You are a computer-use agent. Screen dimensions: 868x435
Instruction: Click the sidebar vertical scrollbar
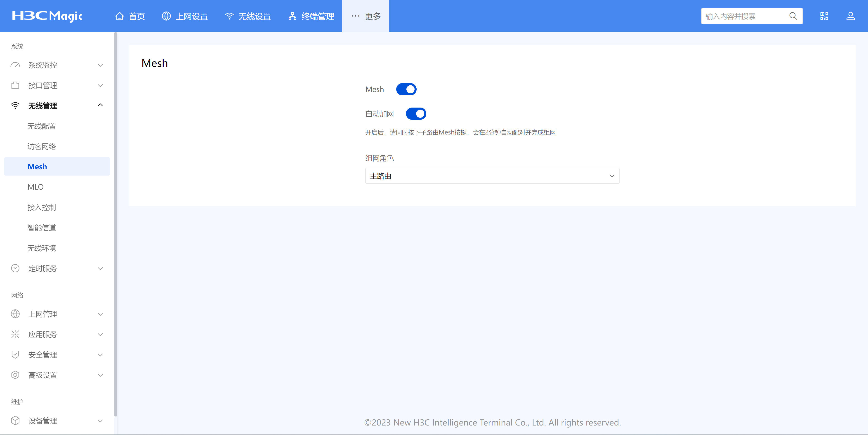click(116, 224)
